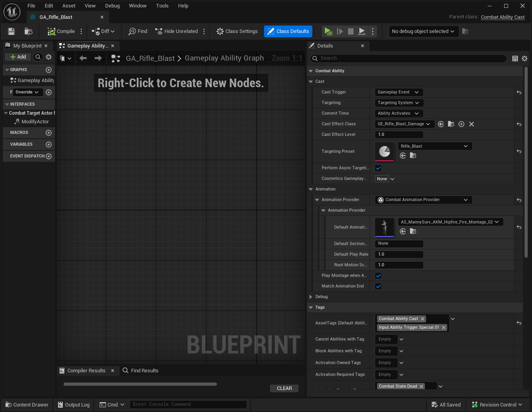Image resolution: width=532 pixels, height=412 pixels.
Task: Click the Browse to asset icon in toolbar
Action: tap(28, 31)
